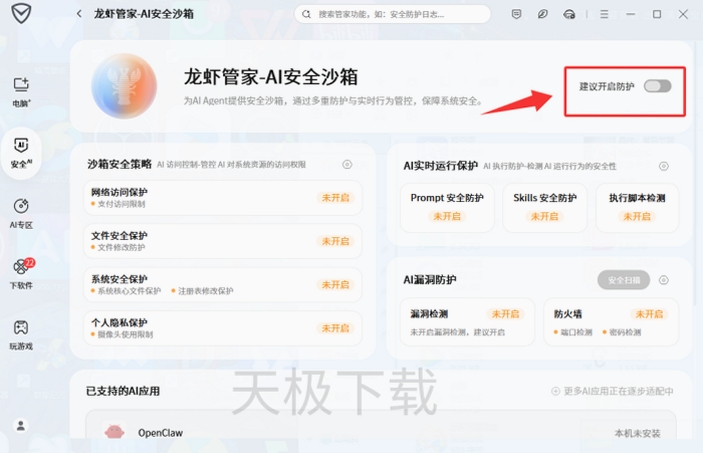Click the leaf skin icon in the title bar

(x=542, y=14)
